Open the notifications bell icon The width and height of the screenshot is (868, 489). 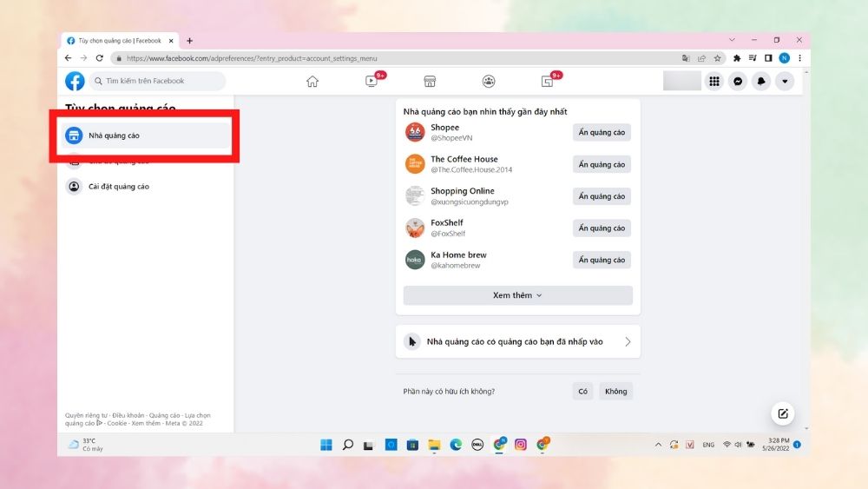[x=761, y=81]
